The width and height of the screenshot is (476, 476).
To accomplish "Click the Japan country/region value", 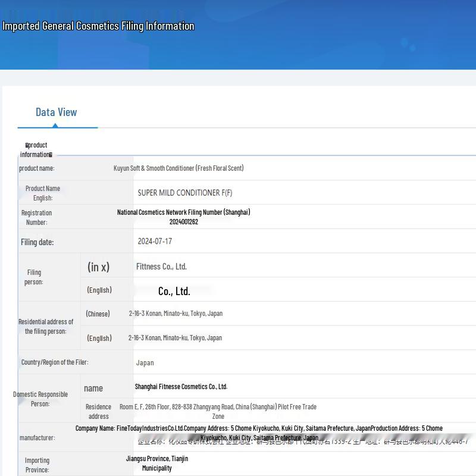I will (x=145, y=363).
